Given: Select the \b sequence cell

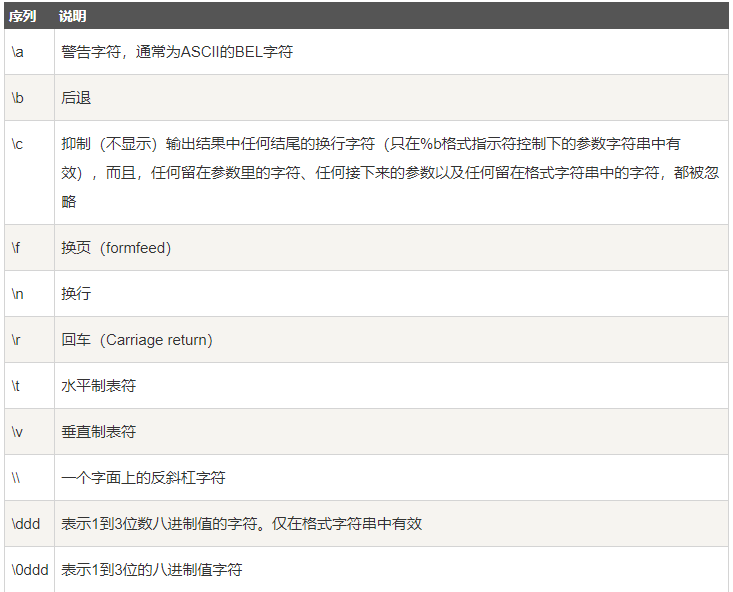Looking at the screenshot, I should [29, 97].
